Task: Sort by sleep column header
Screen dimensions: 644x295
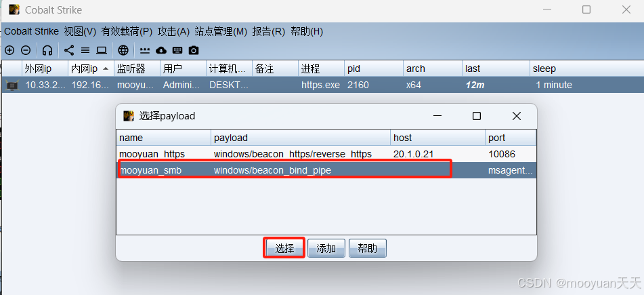Action: [x=586, y=68]
